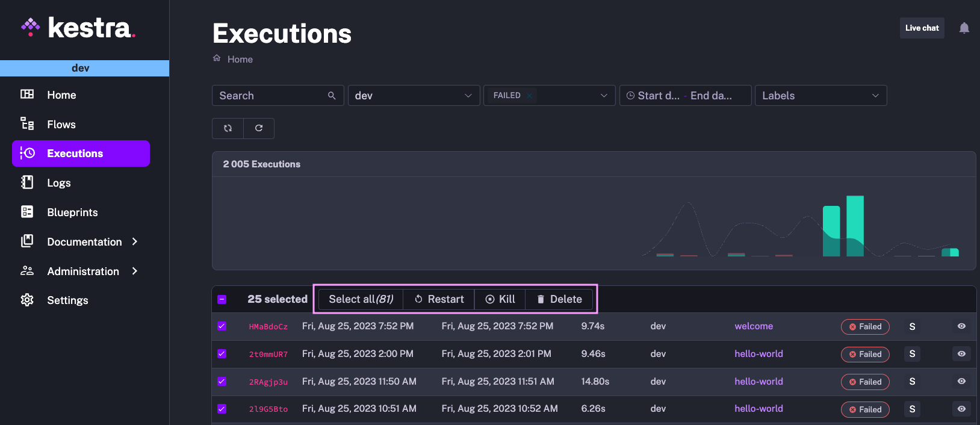980x425 pixels.
Task: Click the Documentation book icon
Action: [27, 241]
